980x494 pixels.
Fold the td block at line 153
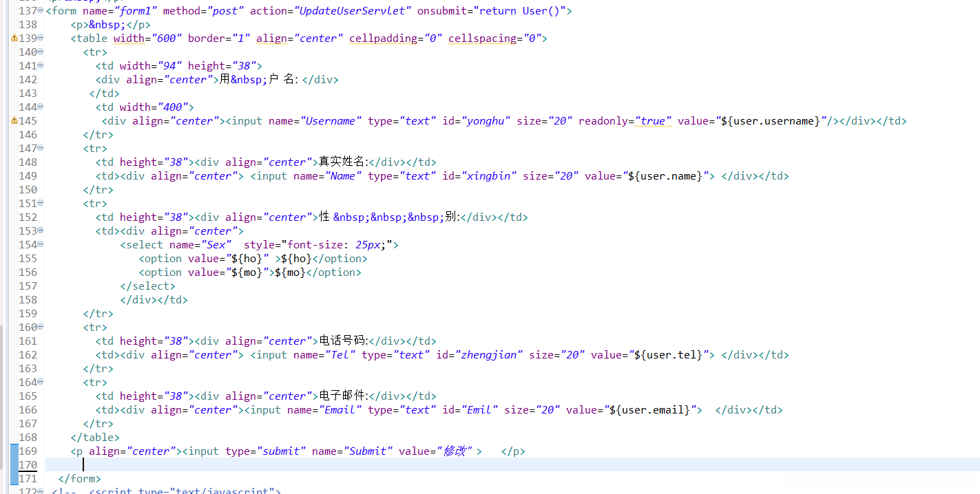point(40,230)
